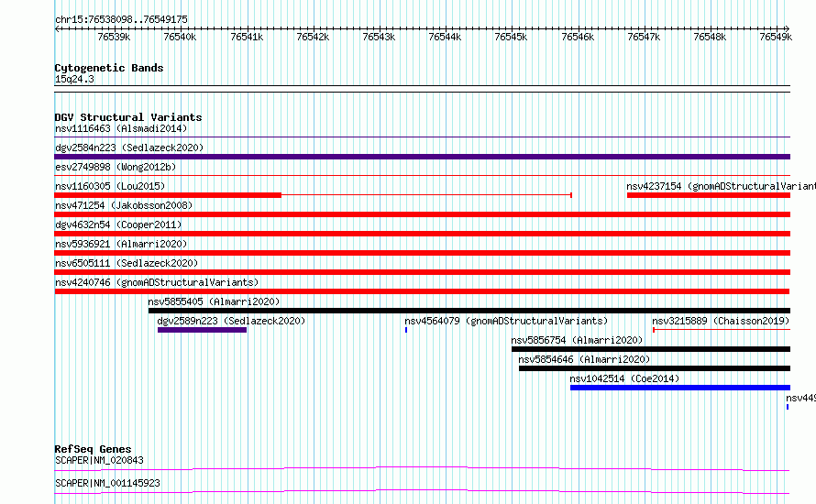Click the chr15:76538098..76549175 coordinate label
This screenshot has width=816, height=504.
[x=121, y=19]
